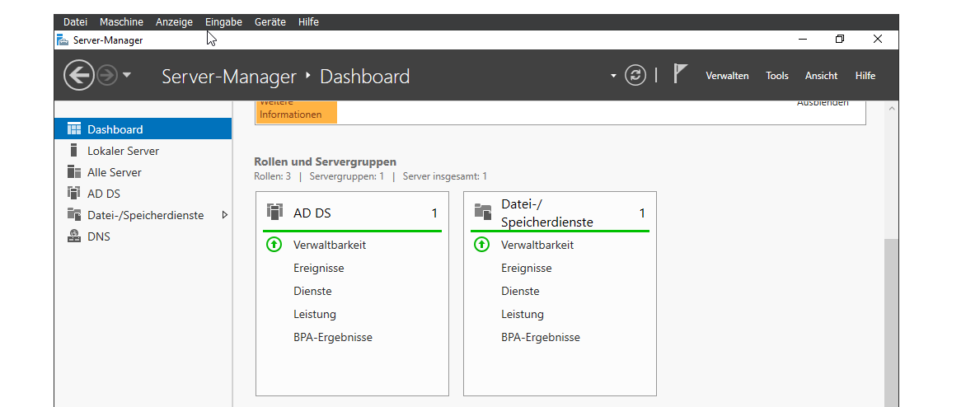Click the Weitere Informationen orange link

(x=296, y=110)
